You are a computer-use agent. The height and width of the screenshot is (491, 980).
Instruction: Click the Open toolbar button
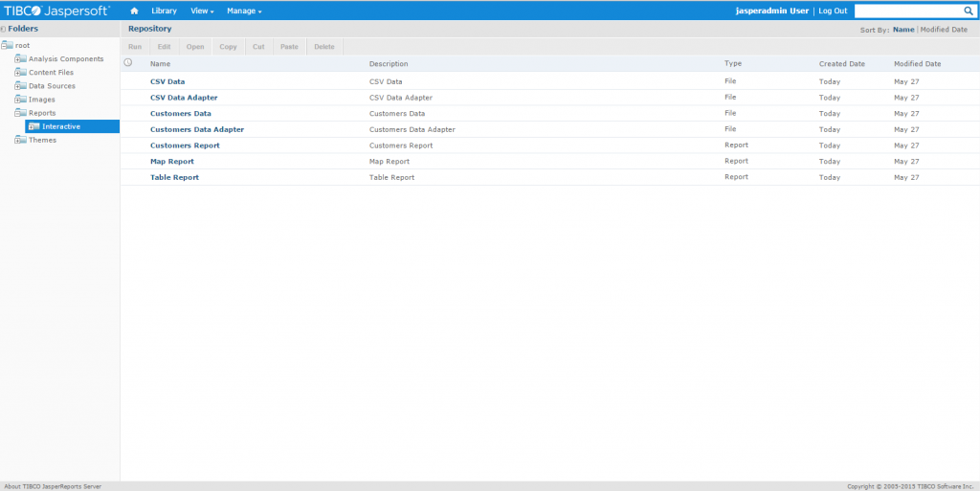tap(195, 47)
